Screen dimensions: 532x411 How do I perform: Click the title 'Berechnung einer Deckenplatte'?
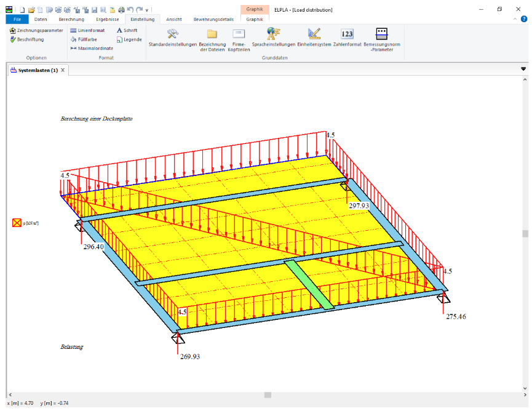tap(97, 119)
